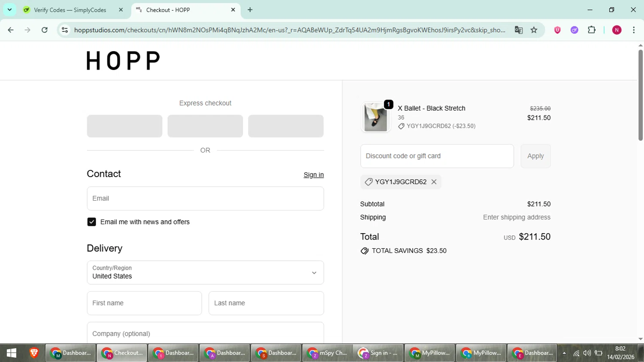Switch to the Verify Codes — SimplyCodes tab

[70, 10]
